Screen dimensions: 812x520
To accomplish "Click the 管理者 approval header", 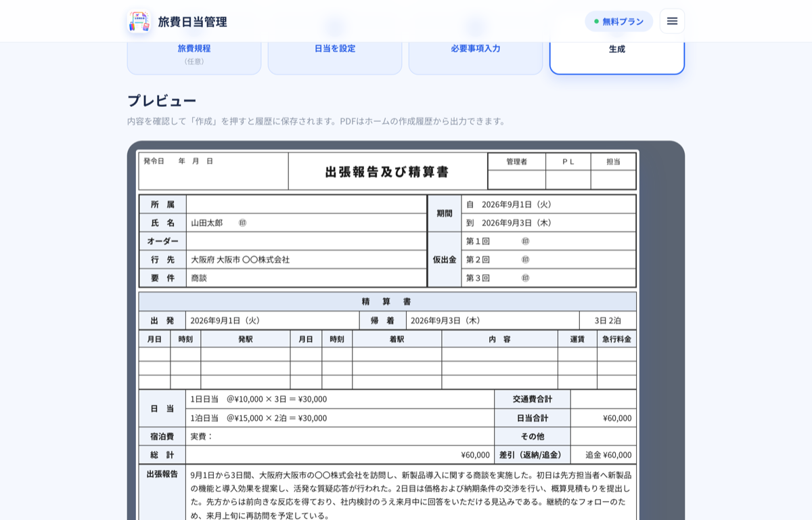I will click(517, 161).
